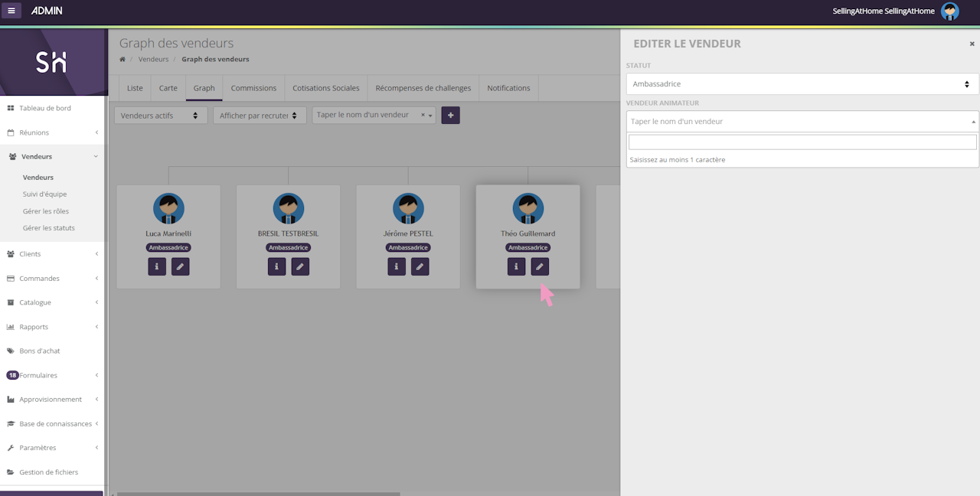Open Gérer les rôles in sidebar
Viewport: 980px width, 496px height.
(46, 211)
